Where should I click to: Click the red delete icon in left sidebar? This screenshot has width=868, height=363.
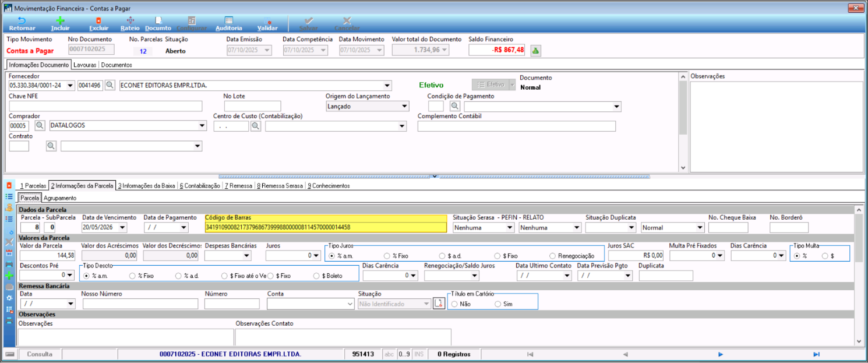9,185
